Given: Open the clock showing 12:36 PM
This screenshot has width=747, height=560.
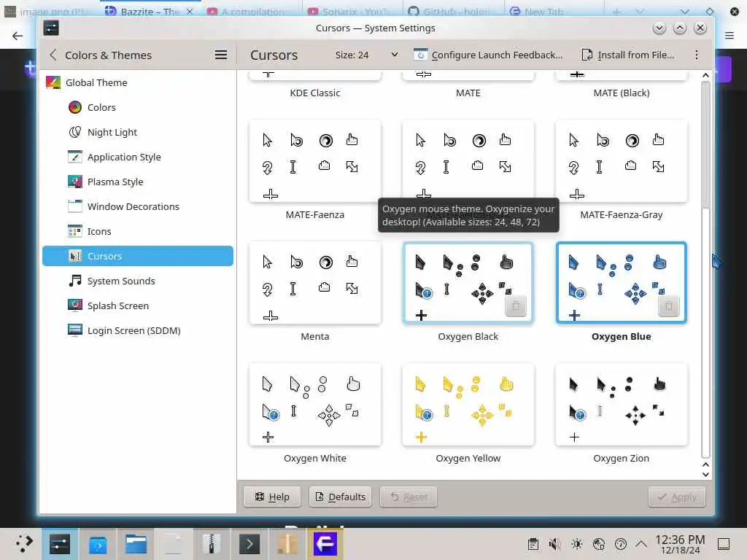Looking at the screenshot, I should (x=680, y=544).
